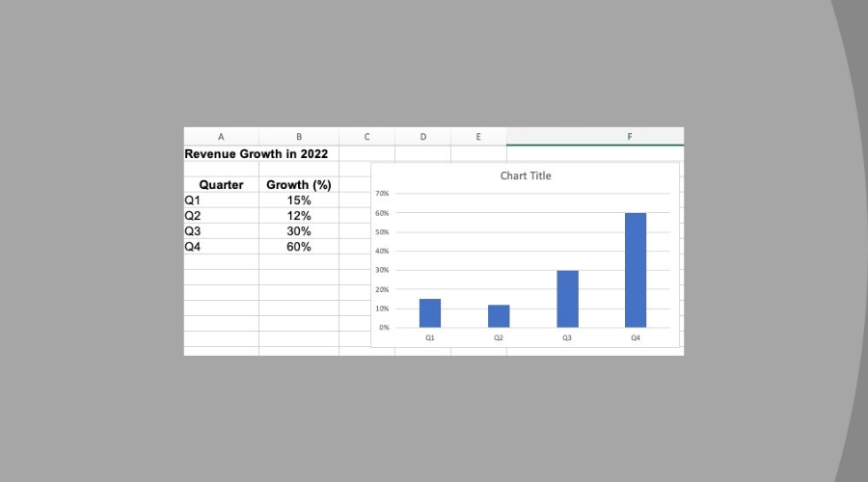Click the 70% axis label
The image size is (868, 482).
(x=382, y=194)
